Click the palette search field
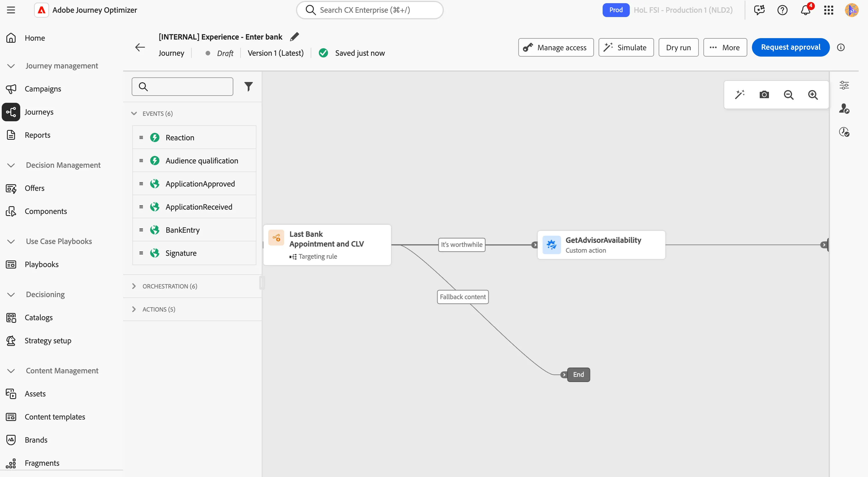 [x=182, y=87]
